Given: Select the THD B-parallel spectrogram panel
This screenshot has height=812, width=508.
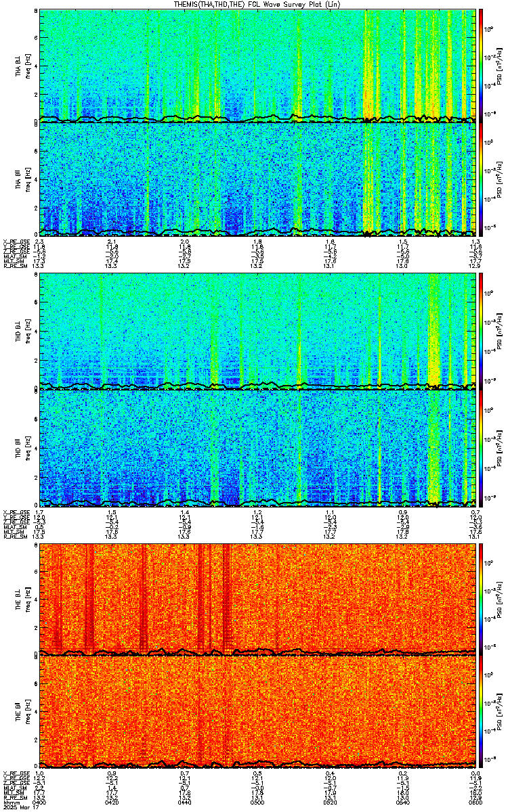Looking at the screenshot, I should [257, 447].
